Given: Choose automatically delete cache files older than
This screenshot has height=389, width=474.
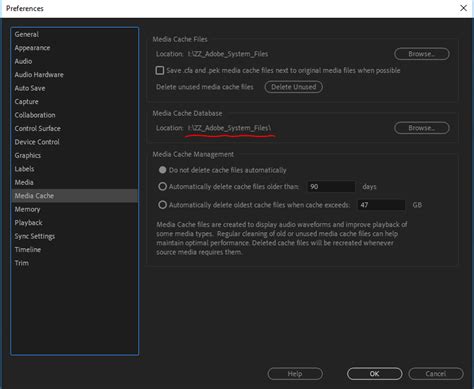Looking at the screenshot, I should [x=162, y=186].
